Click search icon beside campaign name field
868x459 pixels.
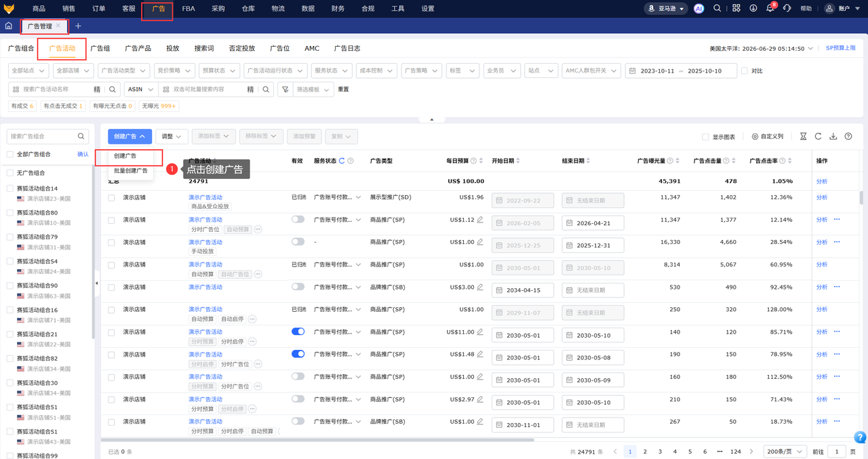pyautogui.click(x=113, y=89)
